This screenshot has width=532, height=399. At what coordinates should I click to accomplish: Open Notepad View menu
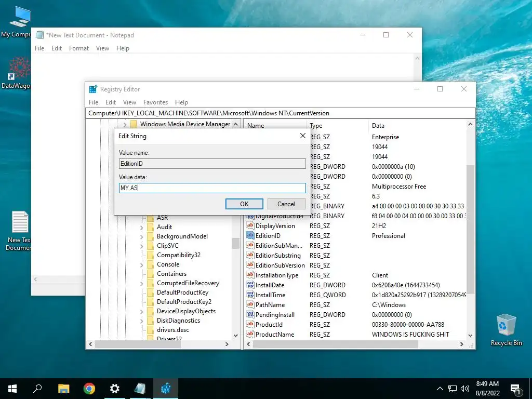click(102, 48)
